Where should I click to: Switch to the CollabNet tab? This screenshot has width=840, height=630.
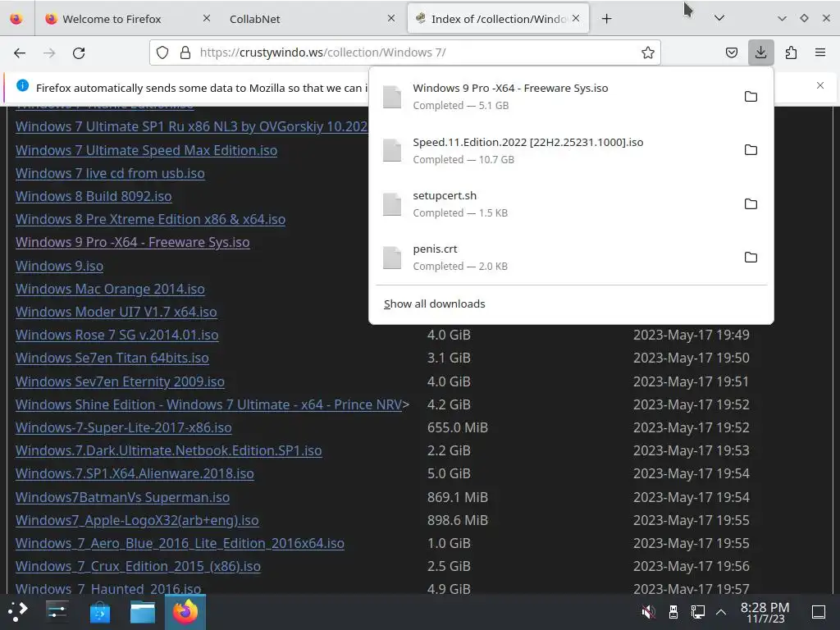(x=311, y=19)
